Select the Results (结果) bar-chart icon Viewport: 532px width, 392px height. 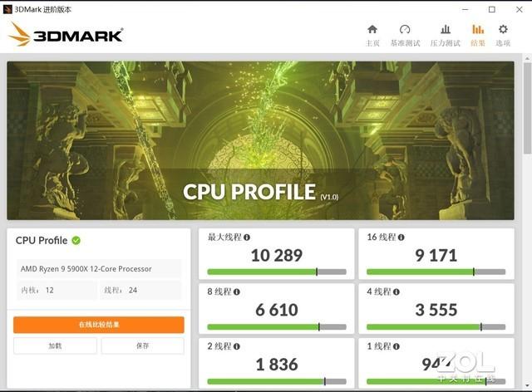(478, 30)
